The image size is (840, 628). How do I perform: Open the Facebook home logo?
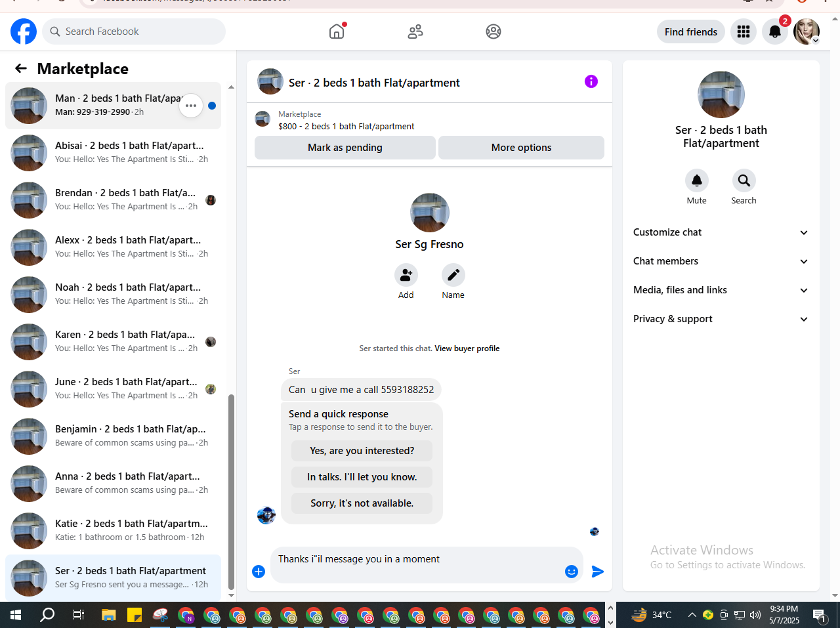24,31
